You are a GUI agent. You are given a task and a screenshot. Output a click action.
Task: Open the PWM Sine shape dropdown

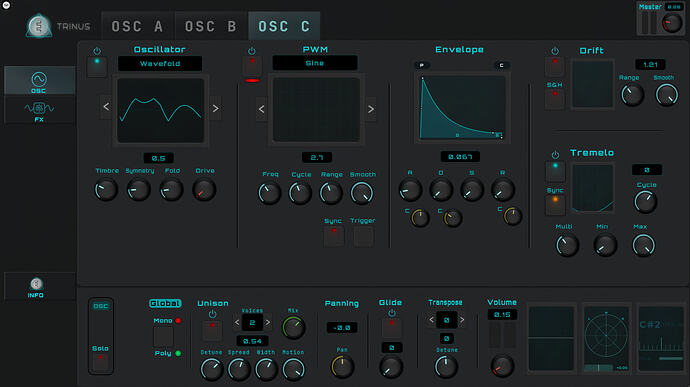coord(315,63)
